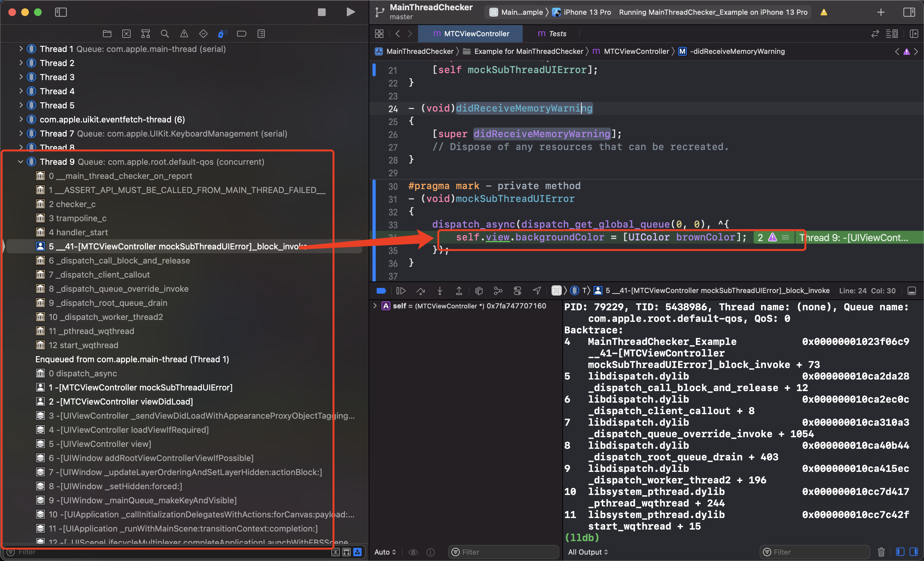Open the Breakpoint navigator icon

tap(242, 34)
